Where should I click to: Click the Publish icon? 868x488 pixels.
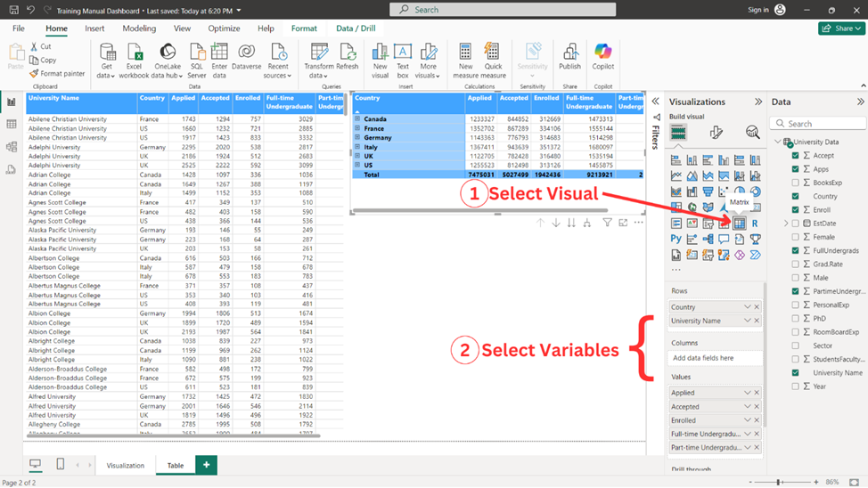(569, 52)
